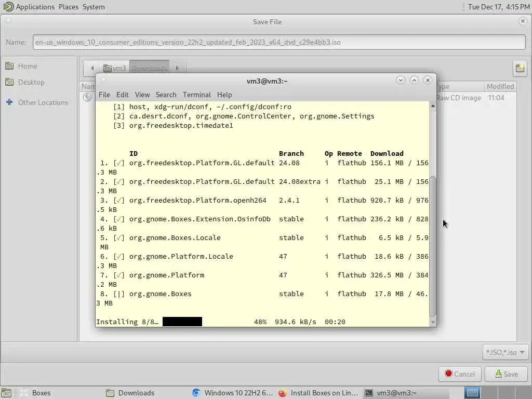This screenshot has width=532, height=399.
Task: Click the Chromium icon in the taskbar
Action: pyautogui.click(x=196, y=393)
